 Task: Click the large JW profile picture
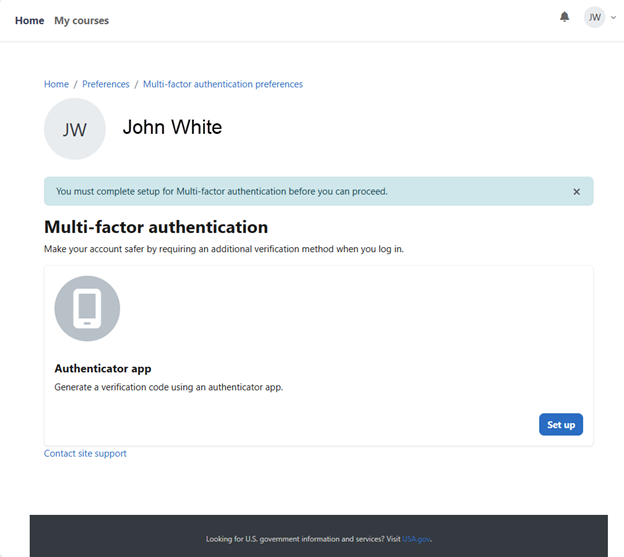[75, 129]
